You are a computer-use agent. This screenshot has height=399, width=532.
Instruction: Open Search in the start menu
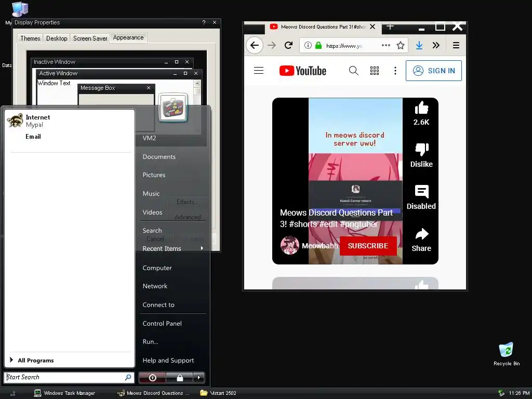152,231
